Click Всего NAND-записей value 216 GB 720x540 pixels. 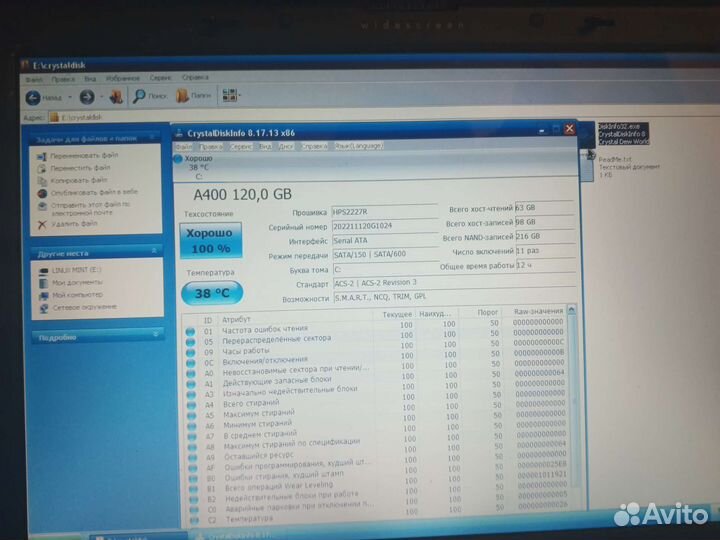(545, 236)
